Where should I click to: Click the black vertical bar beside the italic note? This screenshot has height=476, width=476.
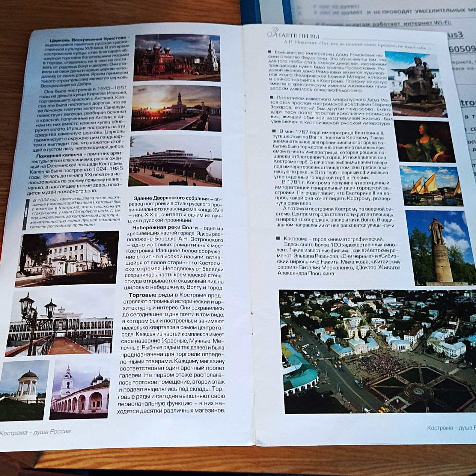click(x=26, y=214)
